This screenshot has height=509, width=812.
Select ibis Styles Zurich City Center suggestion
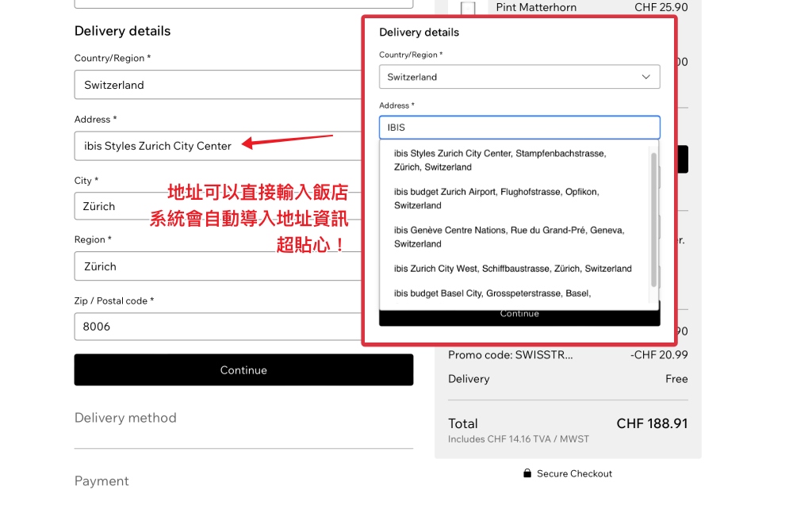[x=500, y=160]
